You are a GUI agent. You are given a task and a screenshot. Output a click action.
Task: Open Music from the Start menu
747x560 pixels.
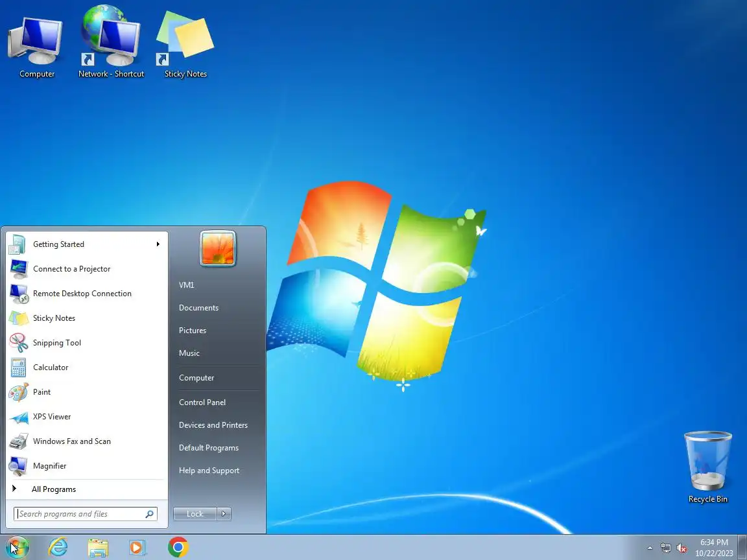point(189,353)
